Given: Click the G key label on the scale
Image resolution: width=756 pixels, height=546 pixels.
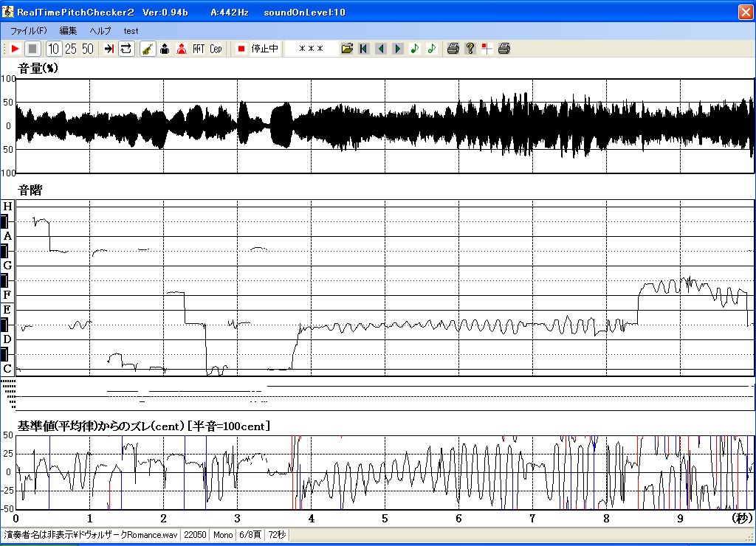Looking at the screenshot, I should (x=7, y=266).
